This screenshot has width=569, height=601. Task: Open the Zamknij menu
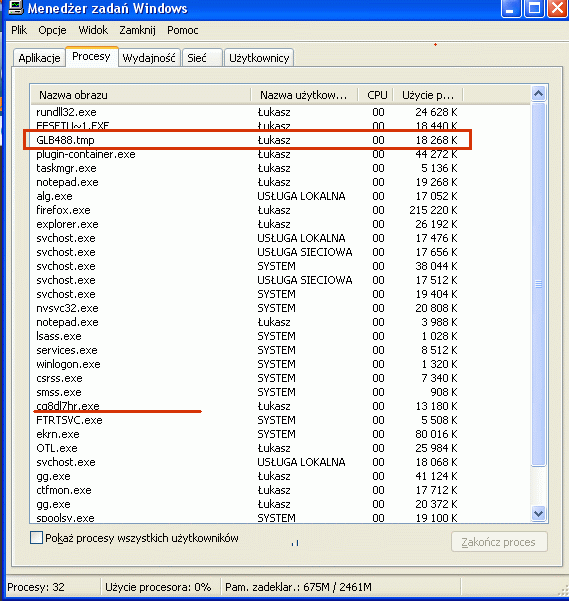click(x=137, y=30)
